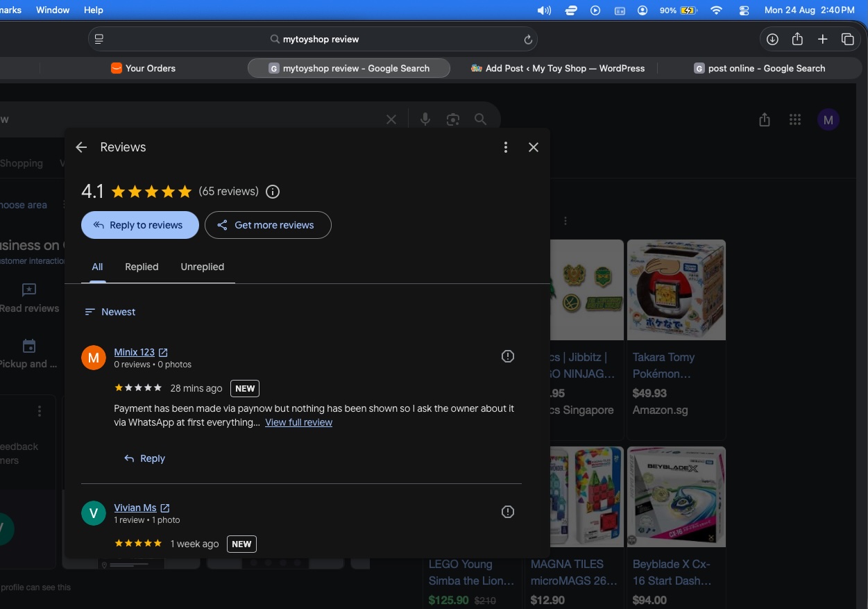This screenshot has height=609, width=868.
Task: Click the Reply to reviews button
Action: point(140,225)
